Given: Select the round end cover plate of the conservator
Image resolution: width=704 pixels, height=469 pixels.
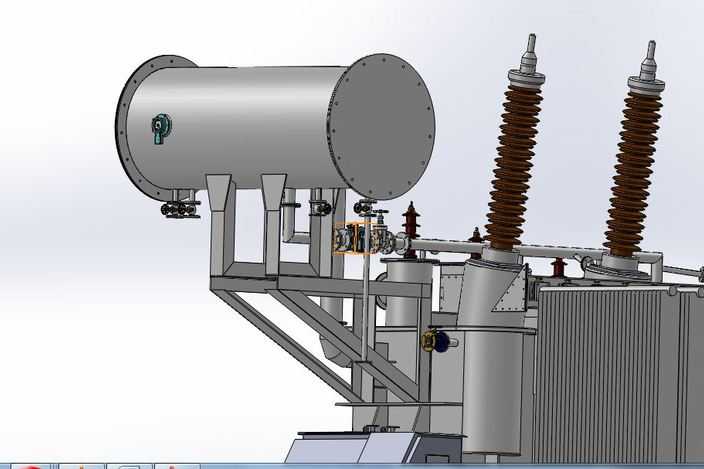Looking at the screenshot, I should (x=382, y=127).
